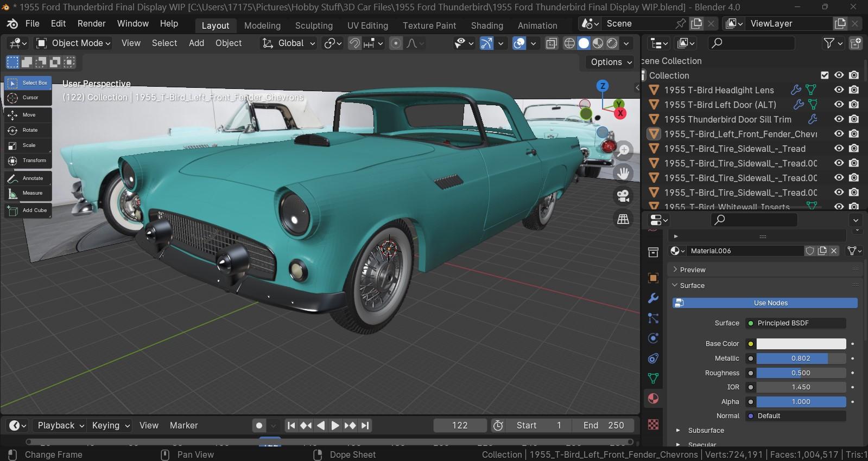Click Base Color swatch
This screenshot has width=868, height=461.
801,344
